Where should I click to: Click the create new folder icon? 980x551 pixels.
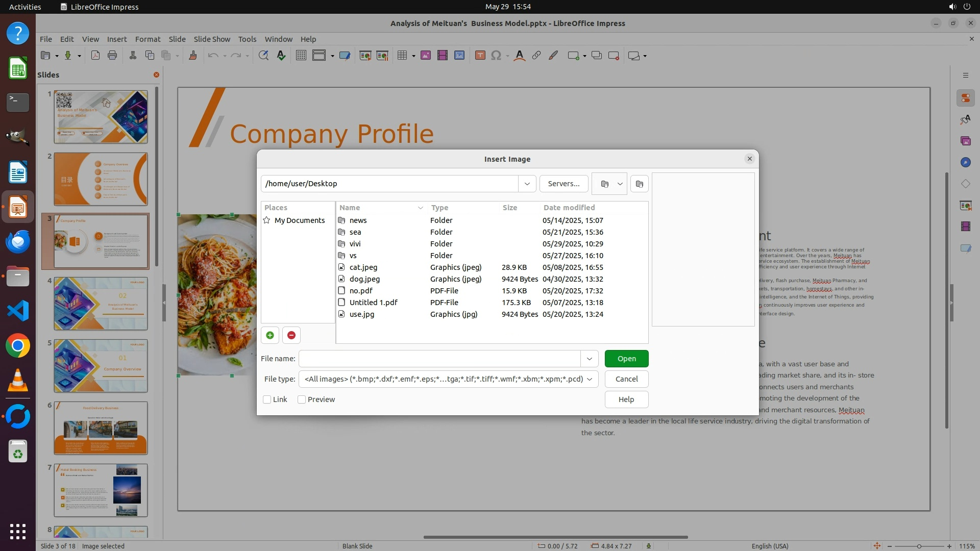pyautogui.click(x=639, y=184)
